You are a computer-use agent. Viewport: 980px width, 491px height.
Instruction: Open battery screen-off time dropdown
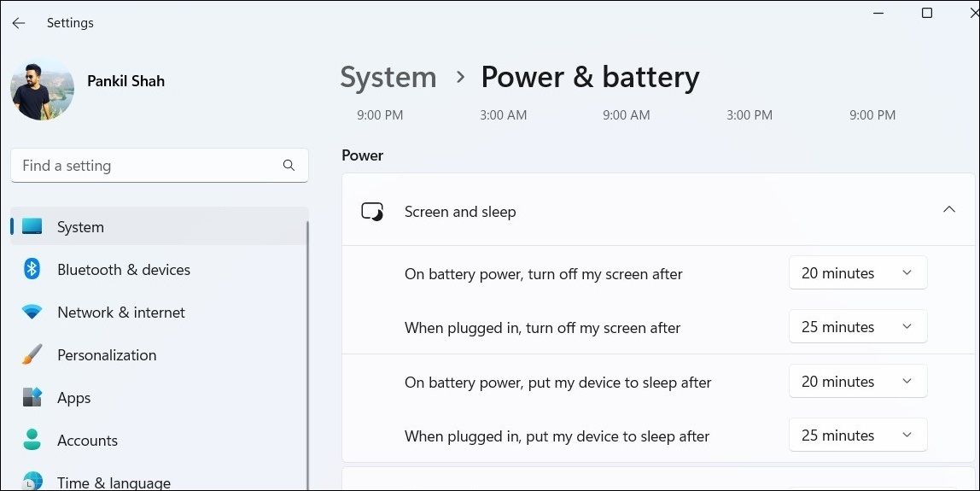(857, 273)
